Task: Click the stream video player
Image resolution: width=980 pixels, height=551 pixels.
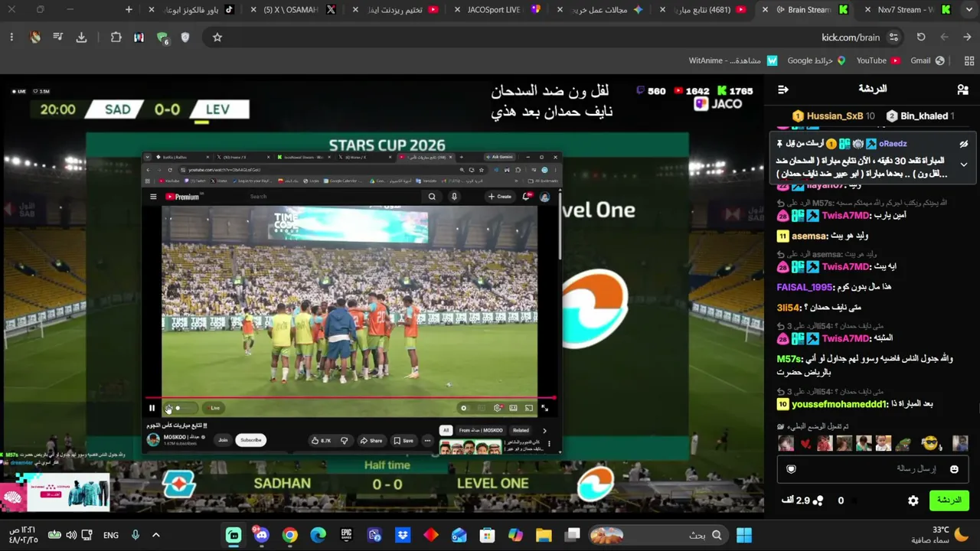Action: pos(381,293)
